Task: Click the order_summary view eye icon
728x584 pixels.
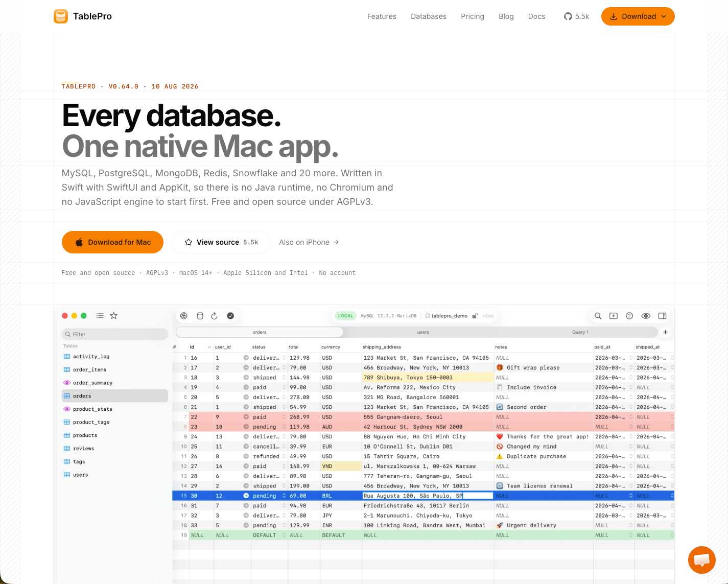Action: tap(67, 383)
